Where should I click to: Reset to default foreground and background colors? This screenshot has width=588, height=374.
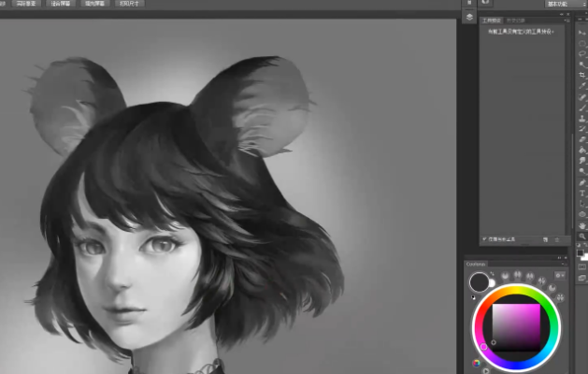(579, 245)
